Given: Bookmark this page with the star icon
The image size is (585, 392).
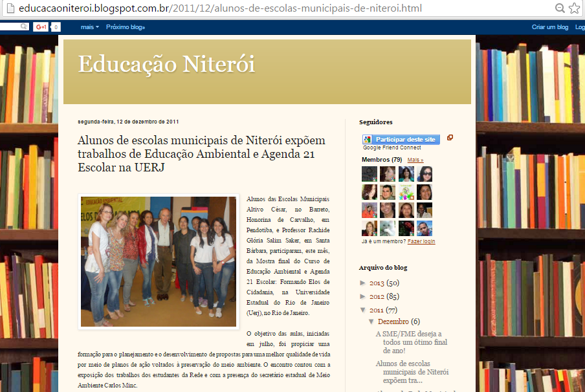Looking at the screenshot, I should (574, 8).
